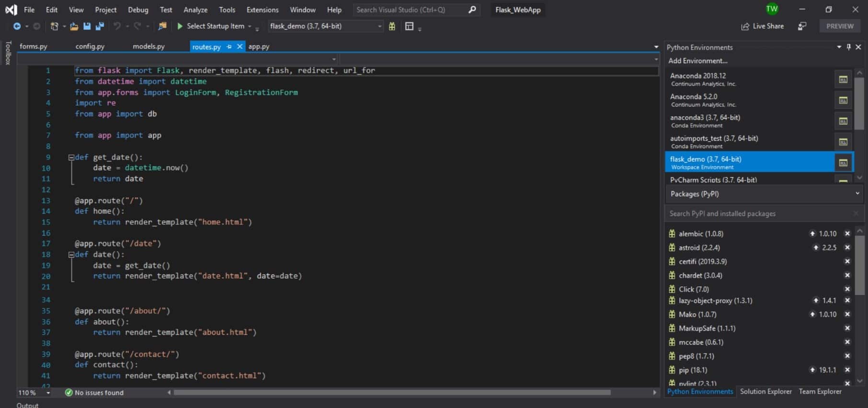Toggle the pin on the routes.py tab
This screenshot has width=868, height=408.
coord(229,46)
